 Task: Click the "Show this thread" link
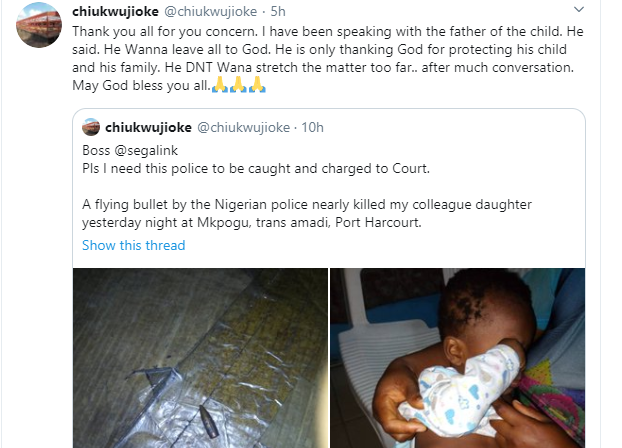coord(133,245)
